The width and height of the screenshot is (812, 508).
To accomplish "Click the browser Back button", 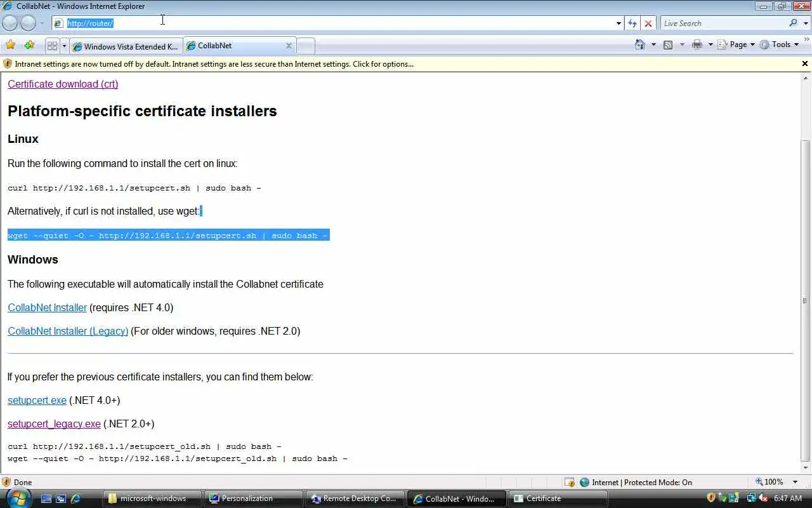I will coord(10,23).
